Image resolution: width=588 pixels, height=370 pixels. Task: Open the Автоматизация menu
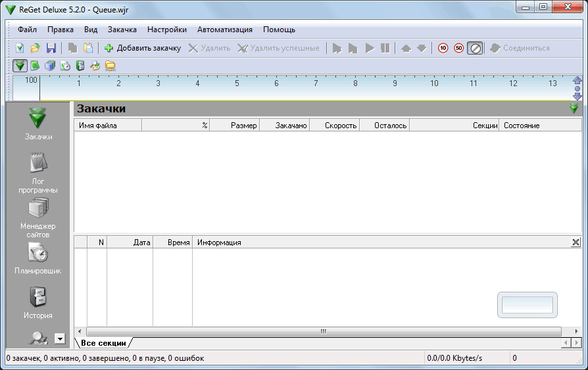[x=225, y=30]
